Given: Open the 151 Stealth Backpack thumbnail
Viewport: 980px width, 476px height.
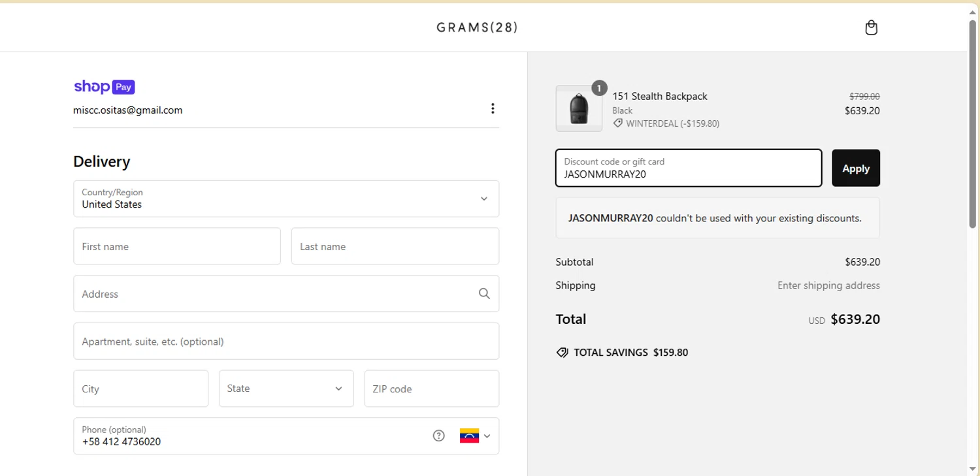Looking at the screenshot, I should [579, 108].
